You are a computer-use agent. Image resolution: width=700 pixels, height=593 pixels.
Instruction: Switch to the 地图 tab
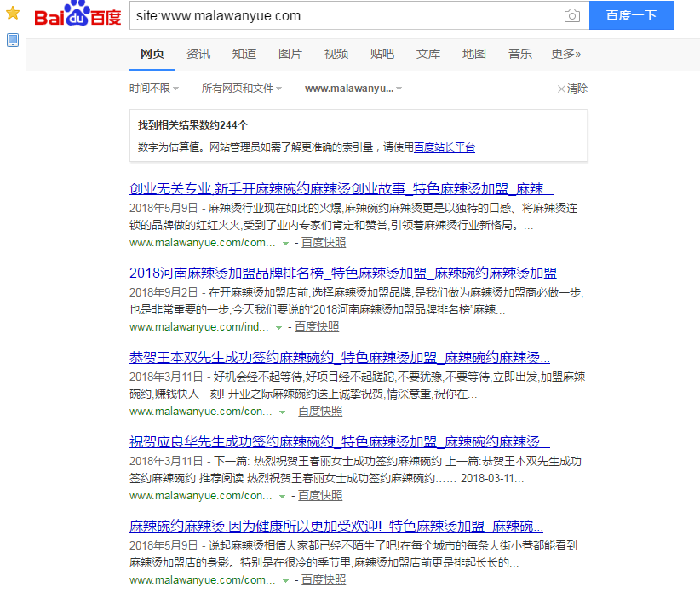click(473, 53)
